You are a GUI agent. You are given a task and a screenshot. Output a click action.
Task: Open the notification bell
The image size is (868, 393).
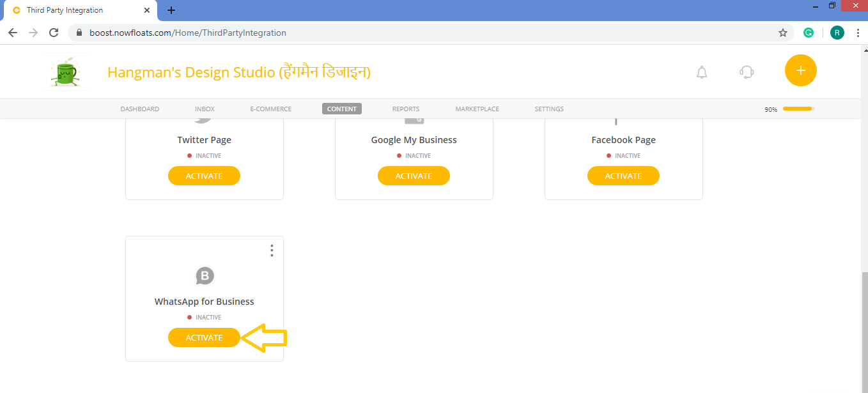(701, 72)
